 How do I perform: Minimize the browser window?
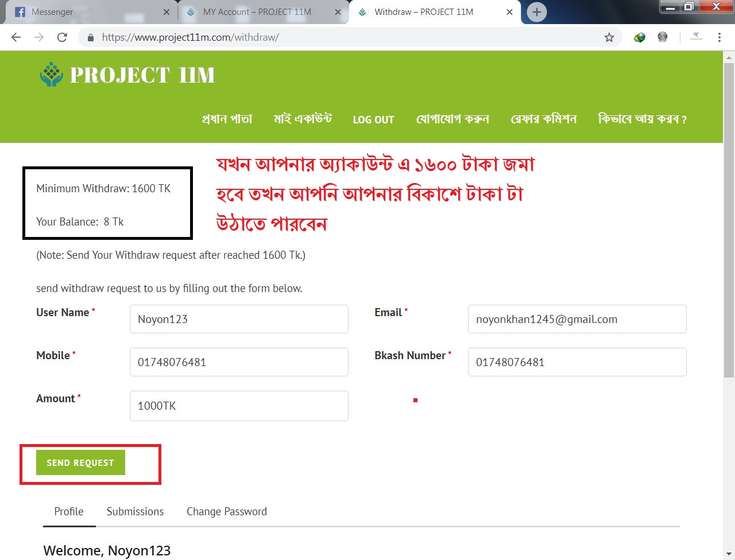coord(670,7)
